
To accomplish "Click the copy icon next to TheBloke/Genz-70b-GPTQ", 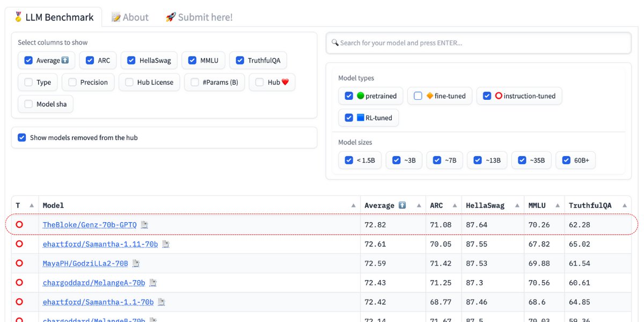I will coord(144,225).
